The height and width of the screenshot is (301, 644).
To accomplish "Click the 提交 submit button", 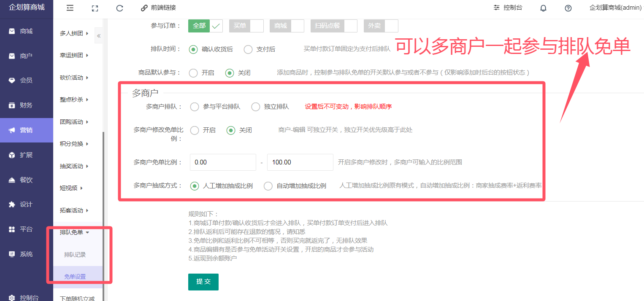I will tap(203, 282).
